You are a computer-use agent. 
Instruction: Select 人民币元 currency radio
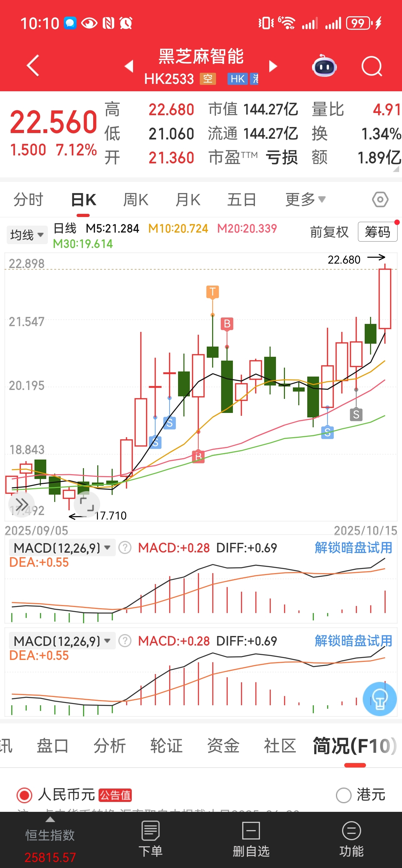(x=24, y=796)
